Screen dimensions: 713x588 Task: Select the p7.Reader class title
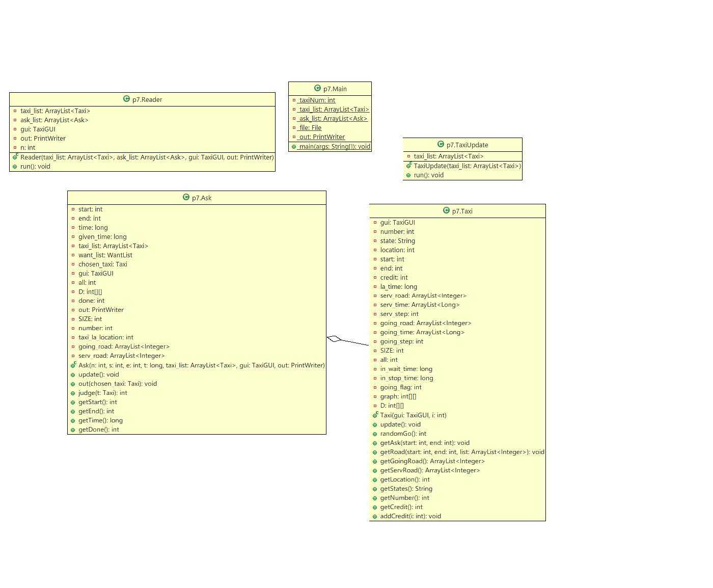tap(147, 100)
